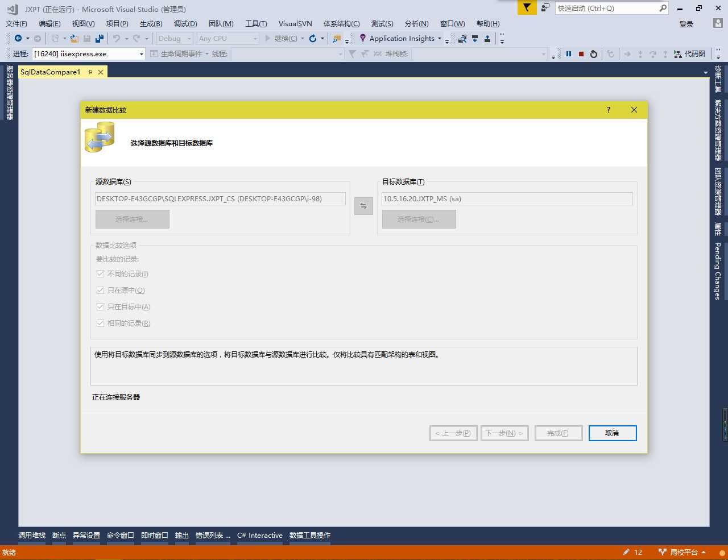Pin the SqlDataCompare1 tab

[x=90, y=72]
